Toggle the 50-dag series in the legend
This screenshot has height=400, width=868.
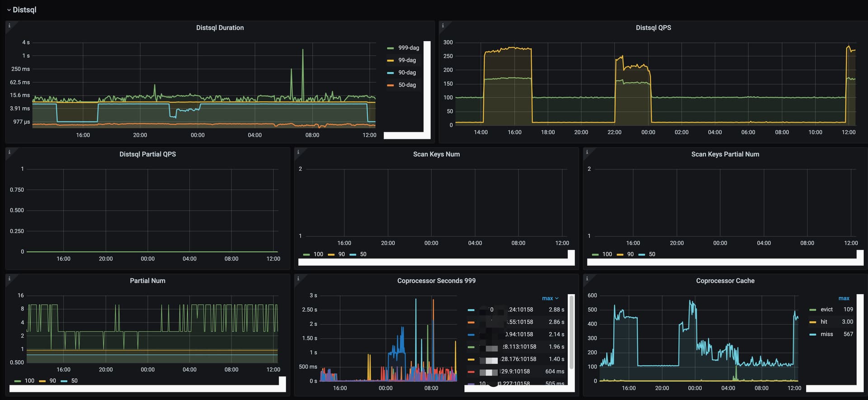click(407, 85)
